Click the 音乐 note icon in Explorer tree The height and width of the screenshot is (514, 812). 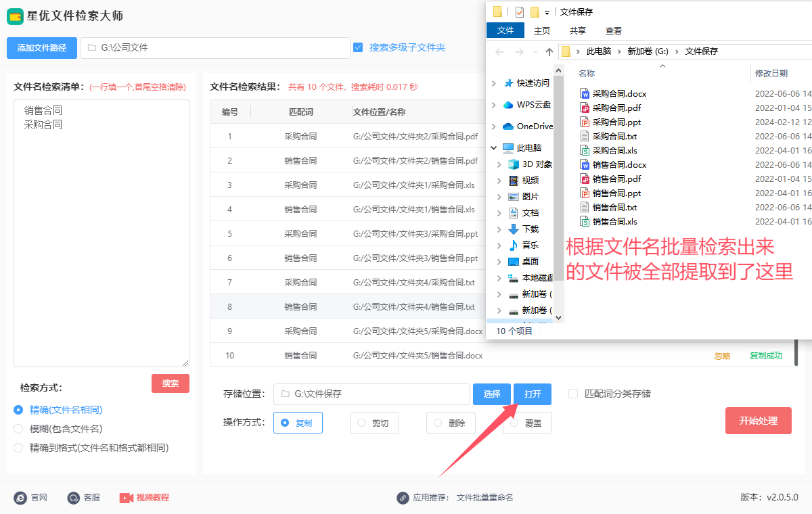point(514,246)
